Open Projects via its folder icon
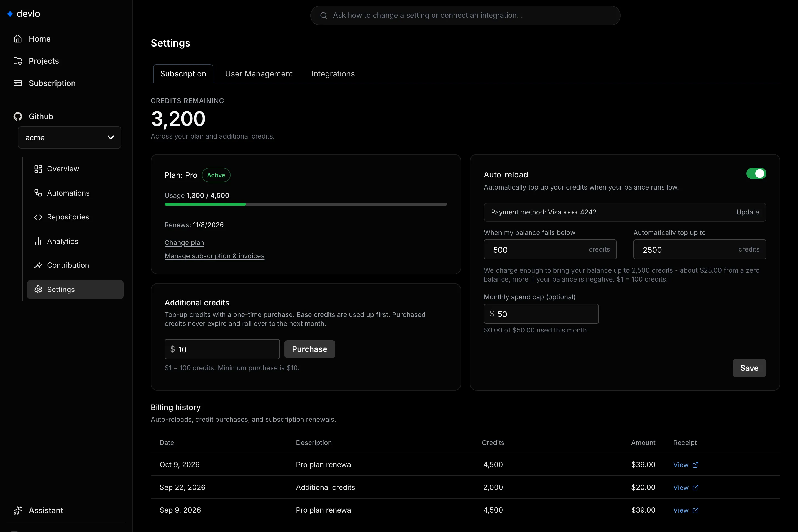 [18, 61]
